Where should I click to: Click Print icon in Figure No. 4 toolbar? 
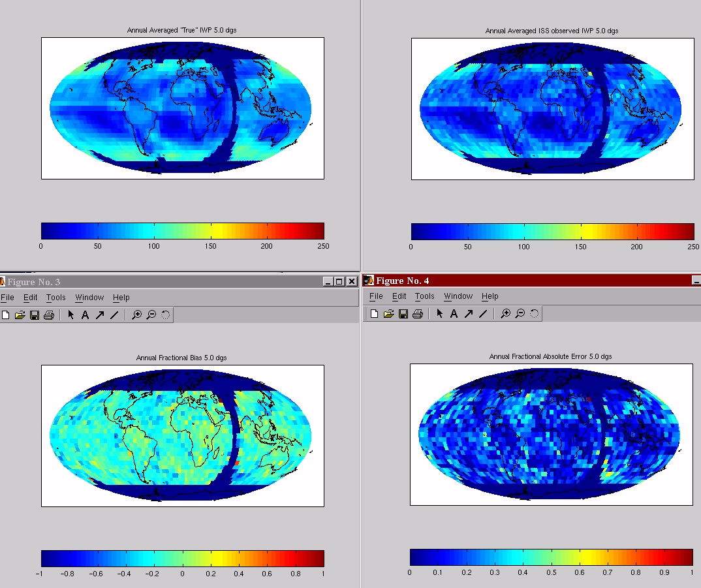pos(418,314)
